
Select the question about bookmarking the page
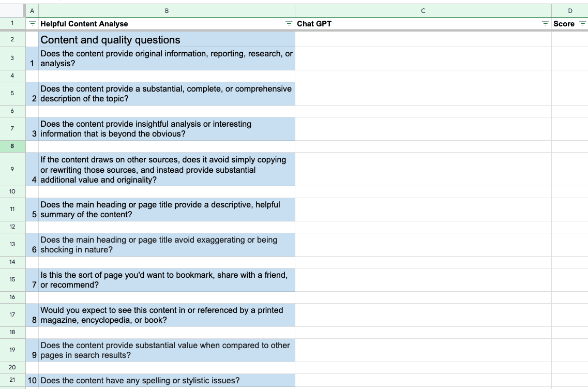click(x=167, y=280)
